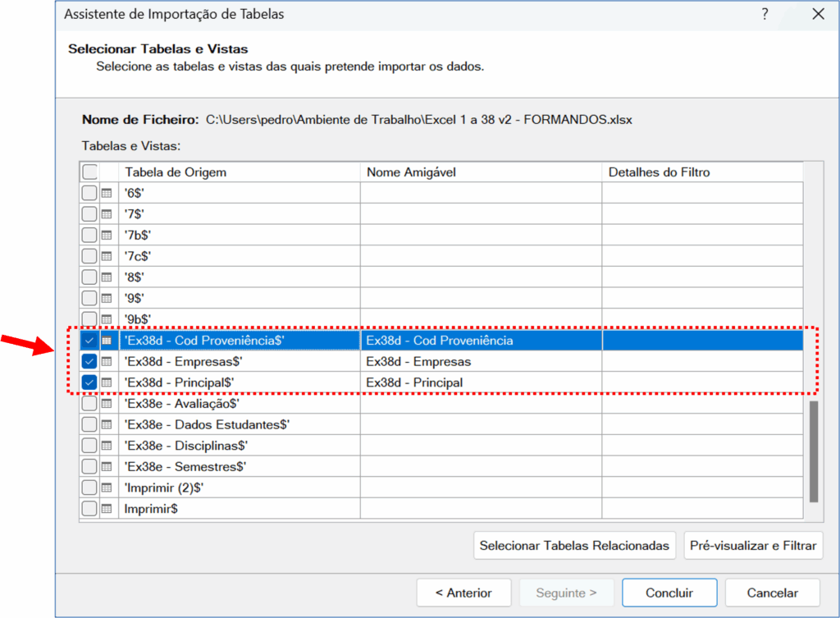Click the Concluir button
840x618 pixels.
669,593
